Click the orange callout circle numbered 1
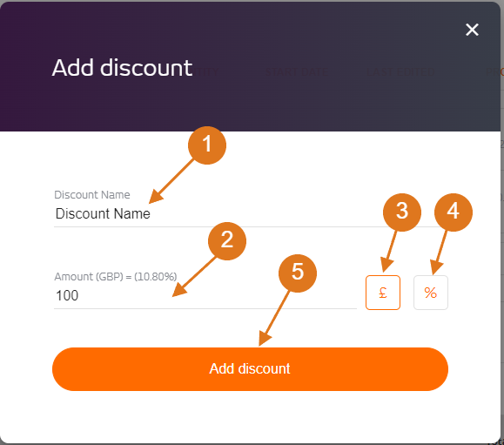504x445 pixels. [x=207, y=145]
